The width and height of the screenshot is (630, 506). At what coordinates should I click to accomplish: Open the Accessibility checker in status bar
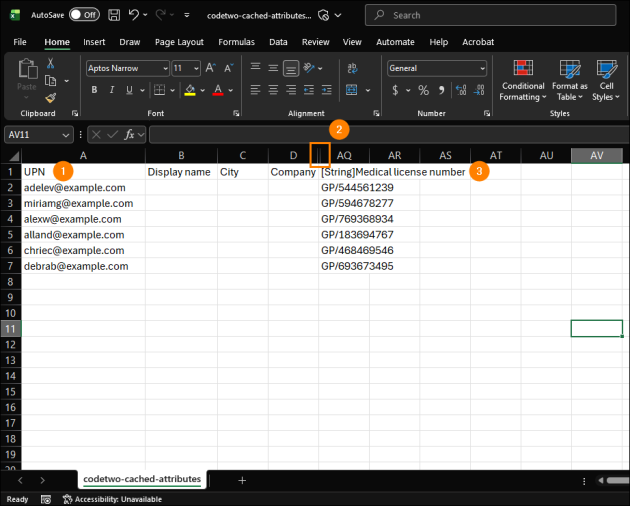pyautogui.click(x=112, y=499)
